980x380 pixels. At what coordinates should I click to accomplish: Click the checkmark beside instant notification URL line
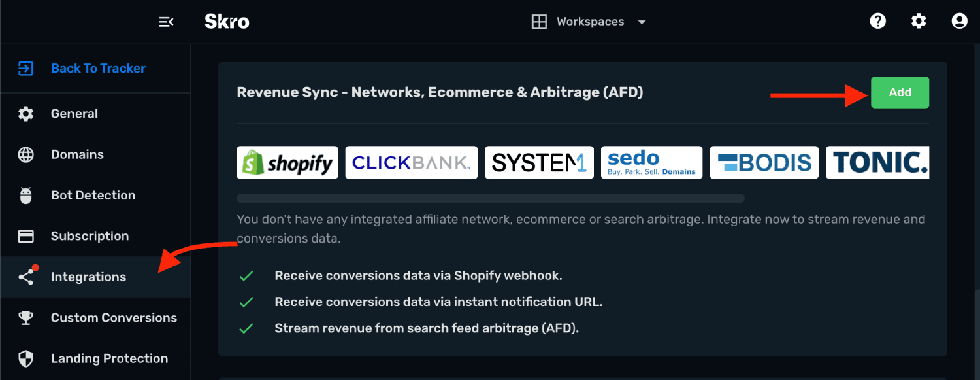click(246, 302)
